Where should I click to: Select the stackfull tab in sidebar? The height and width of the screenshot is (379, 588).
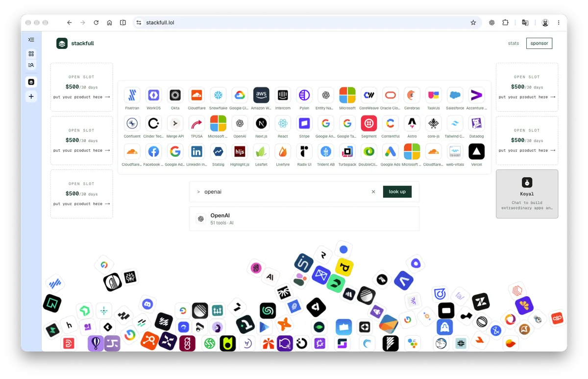click(31, 82)
